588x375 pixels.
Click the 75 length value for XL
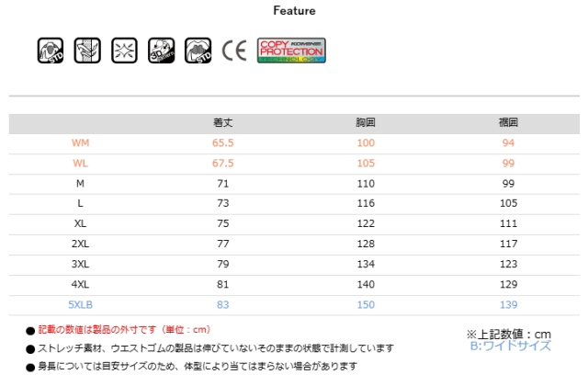[x=222, y=223]
